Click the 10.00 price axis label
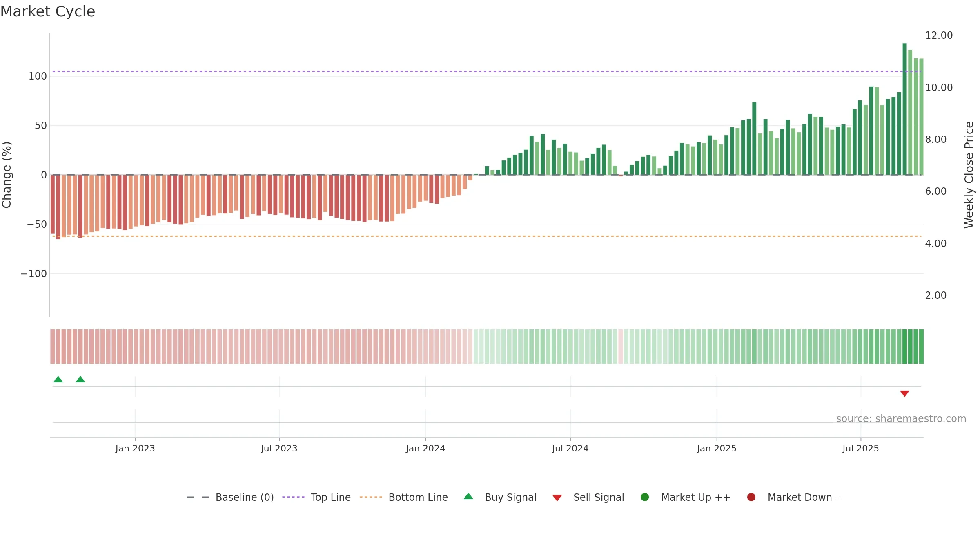The width and height of the screenshot is (980, 551). click(x=939, y=87)
